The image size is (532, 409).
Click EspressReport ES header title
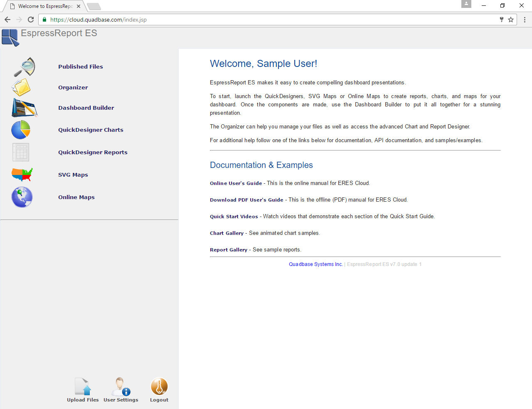coord(59,33)
